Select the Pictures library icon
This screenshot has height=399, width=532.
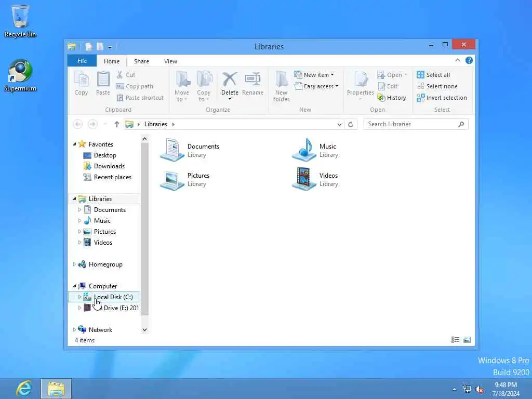172,179
